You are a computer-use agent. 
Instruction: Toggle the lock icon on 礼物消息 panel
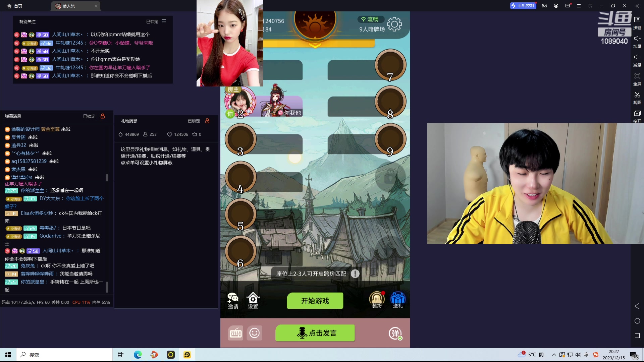[207, 121]
